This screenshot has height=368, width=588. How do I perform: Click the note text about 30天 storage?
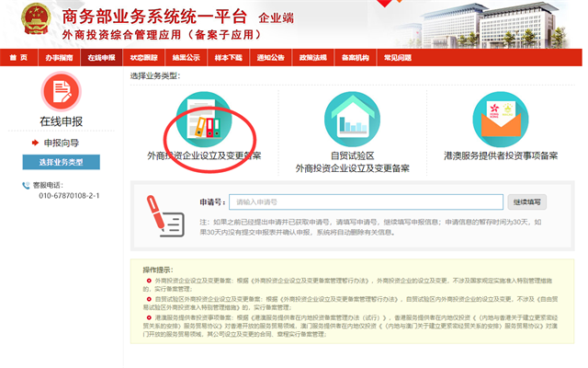370,227
